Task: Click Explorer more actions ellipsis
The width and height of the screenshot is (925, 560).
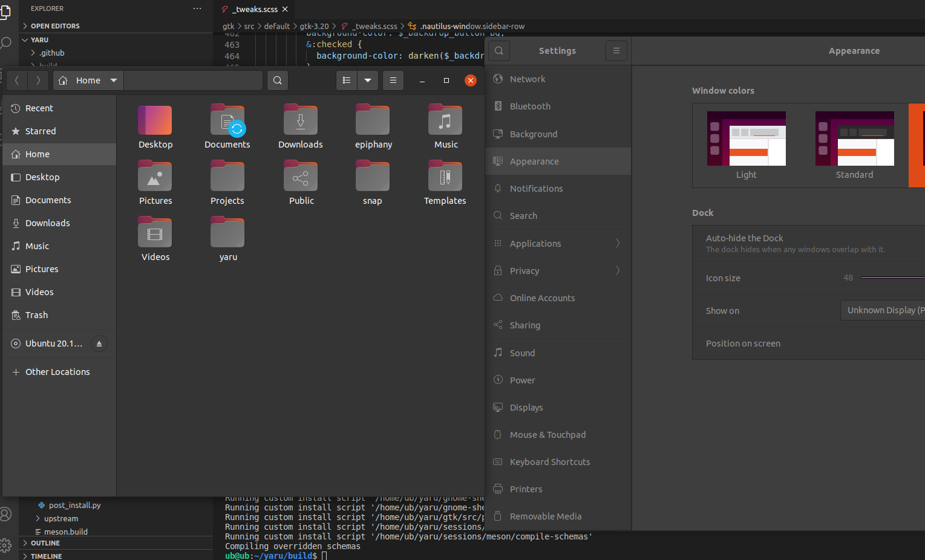Action: pyautogui.click(x=197, y=8)
